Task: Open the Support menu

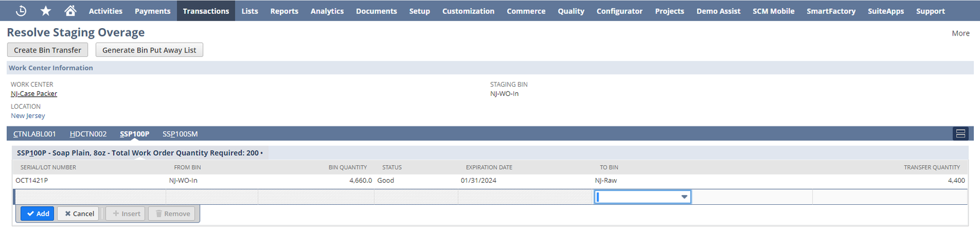Action: point(930,11)
